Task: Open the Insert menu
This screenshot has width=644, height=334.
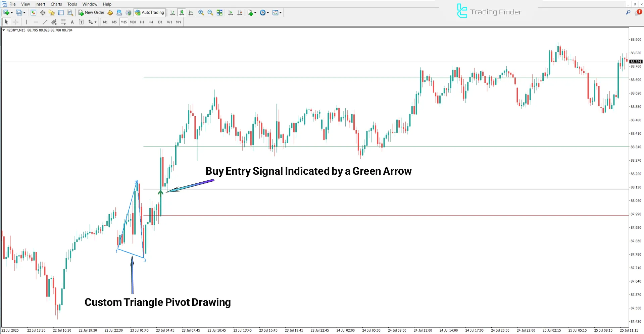Action: point(40,4)
